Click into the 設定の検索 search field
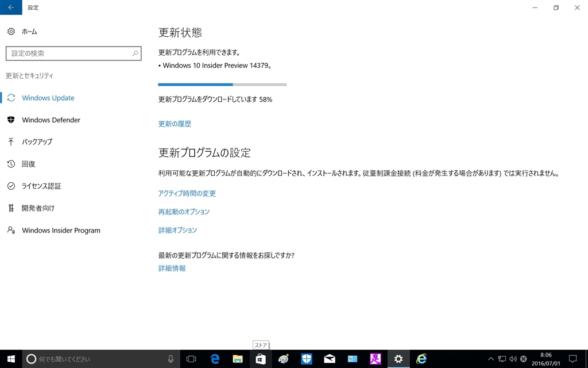The width and height of the screenshot is (588, 368). click(x=73, y=53)
